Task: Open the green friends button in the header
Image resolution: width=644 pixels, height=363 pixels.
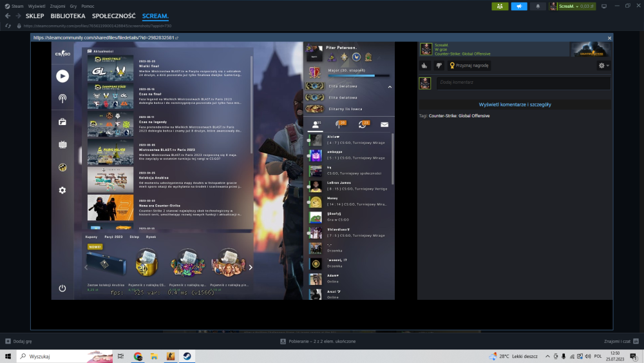Action: pos(500,6)
